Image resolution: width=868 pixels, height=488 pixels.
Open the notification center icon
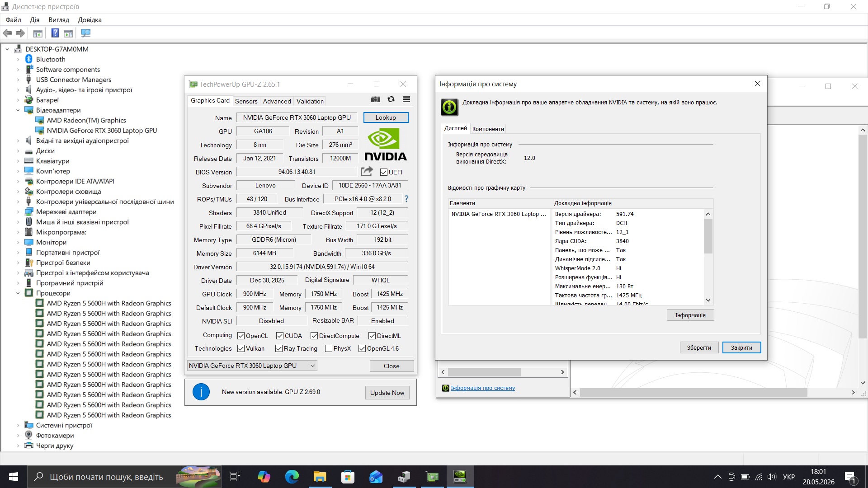click(x=850, y=477)
